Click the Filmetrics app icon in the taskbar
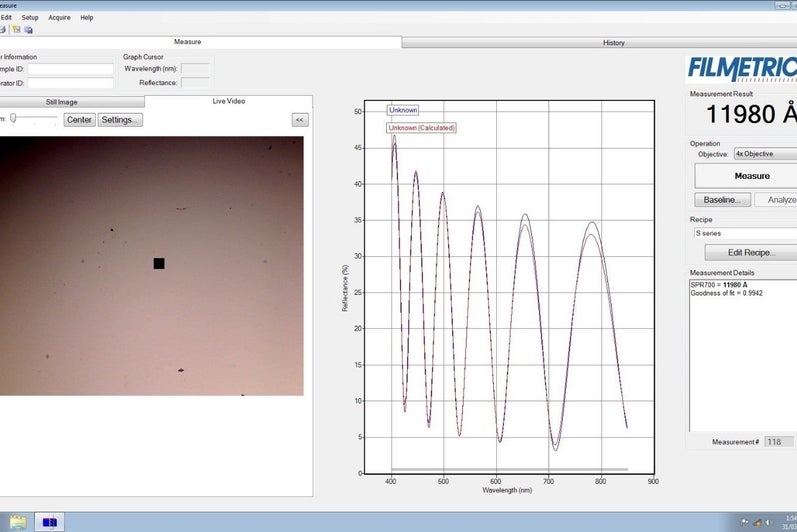This screenshot has height=532, width=797. click(49, 522)
